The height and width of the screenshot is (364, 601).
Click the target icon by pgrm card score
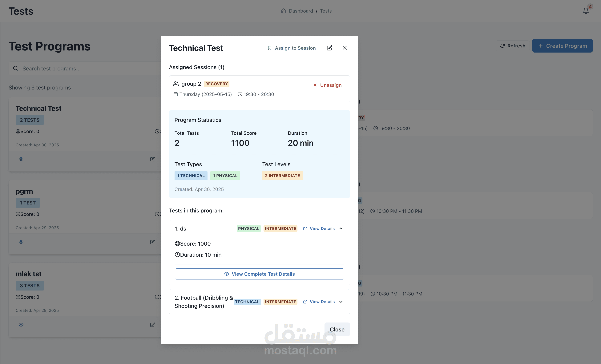18,214
